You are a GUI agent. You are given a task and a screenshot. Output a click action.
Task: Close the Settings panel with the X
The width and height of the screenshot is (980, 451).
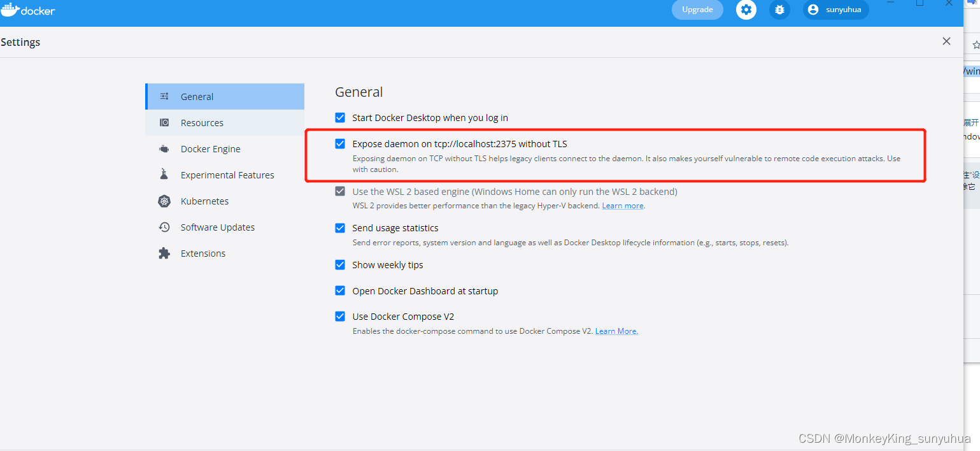click(946, 41)
